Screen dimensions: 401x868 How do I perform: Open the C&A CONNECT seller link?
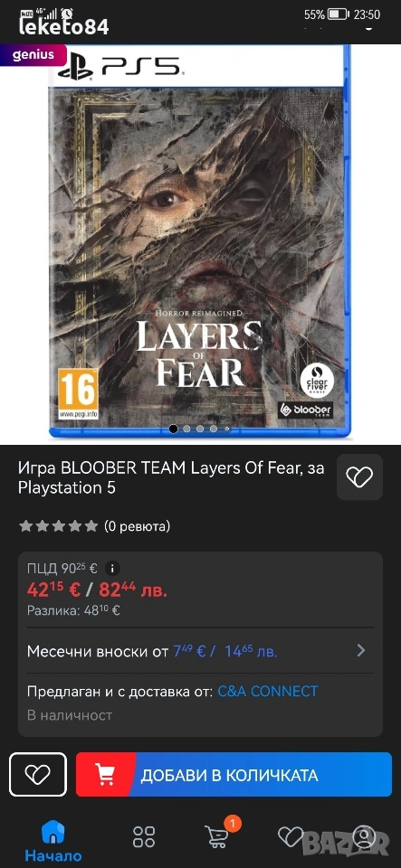pyautogui.click(x=268, y=692)
